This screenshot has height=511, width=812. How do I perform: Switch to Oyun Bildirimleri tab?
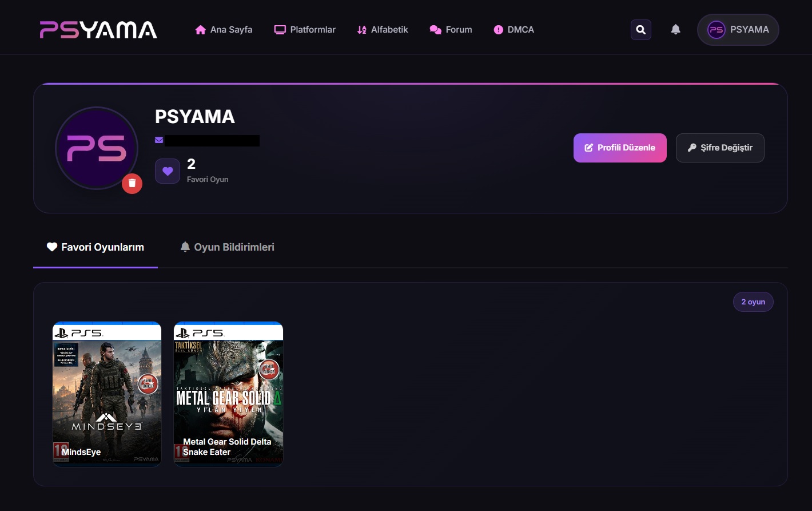(x=228, y=247)
